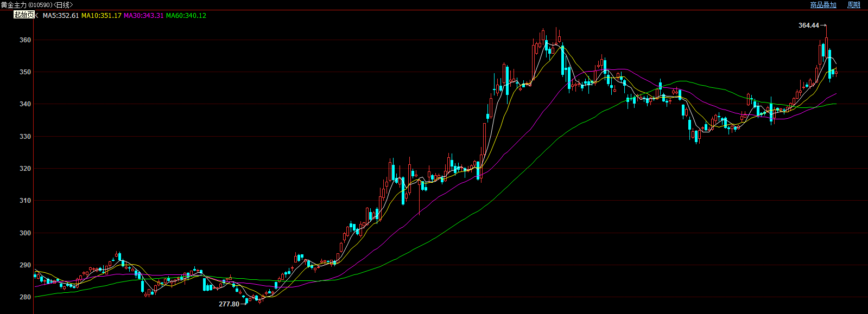The height and width of the screenshot is (314, 868).
Task: Click the arrow next to 364.44 label
Action: (823, 25)
